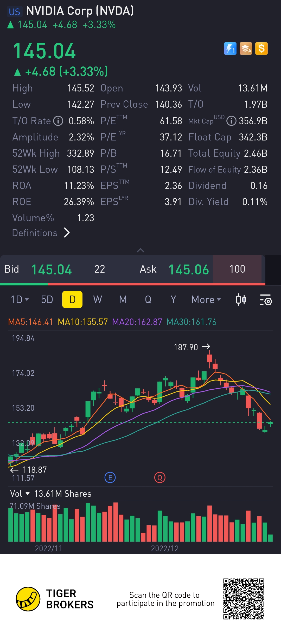The image size is (281, 644).
Task: Expand the More timeframes dropdown
Action: (x=206, y=299)
